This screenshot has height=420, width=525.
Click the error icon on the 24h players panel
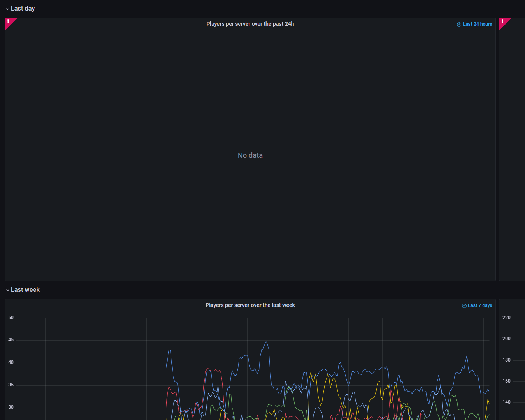coord(9,22)
